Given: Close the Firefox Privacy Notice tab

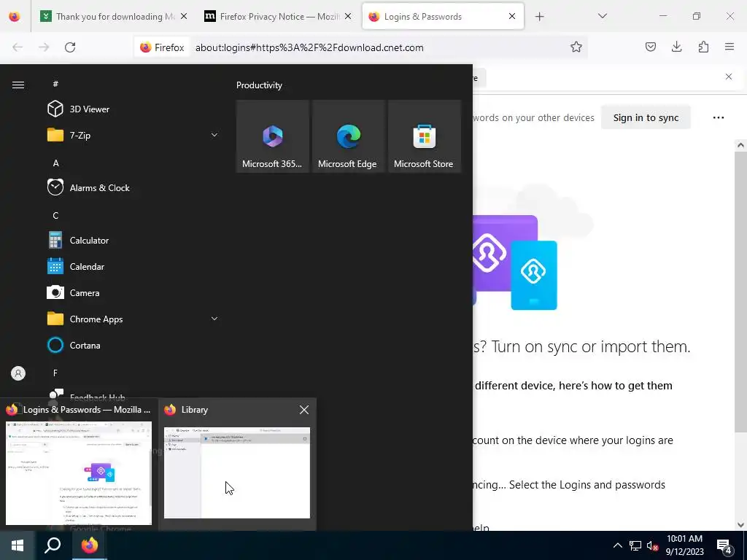Looking at the screenshot, I should click(x=348, y=16).
